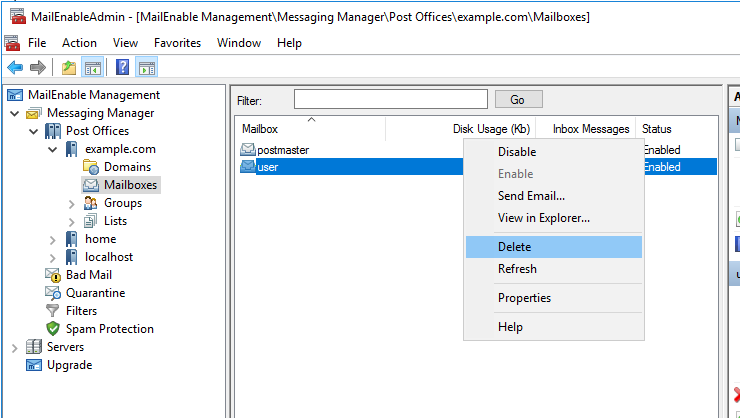Collapse the example.com node
Image resolution: width=740 pixels, height=418 pixels.
click(52, 150)
